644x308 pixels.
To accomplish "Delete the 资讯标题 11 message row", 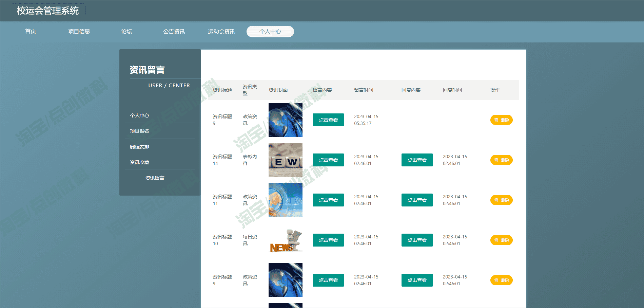I will [x=502, y=200].
